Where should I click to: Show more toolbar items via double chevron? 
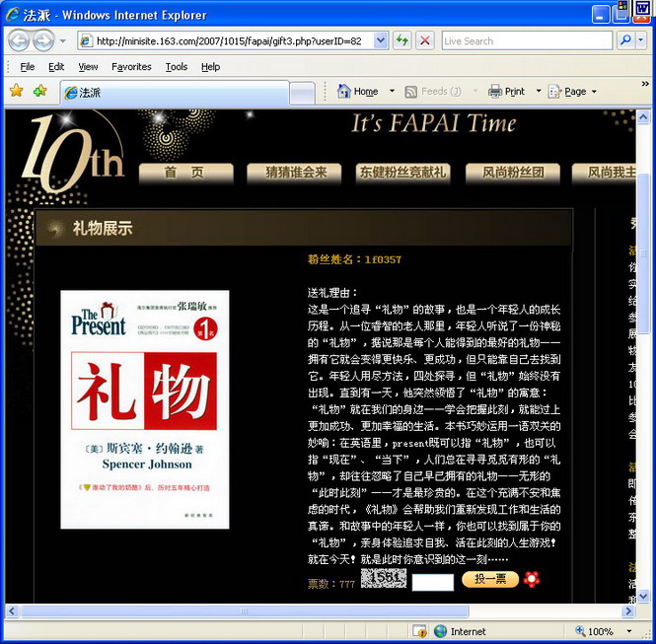point(645,84)
